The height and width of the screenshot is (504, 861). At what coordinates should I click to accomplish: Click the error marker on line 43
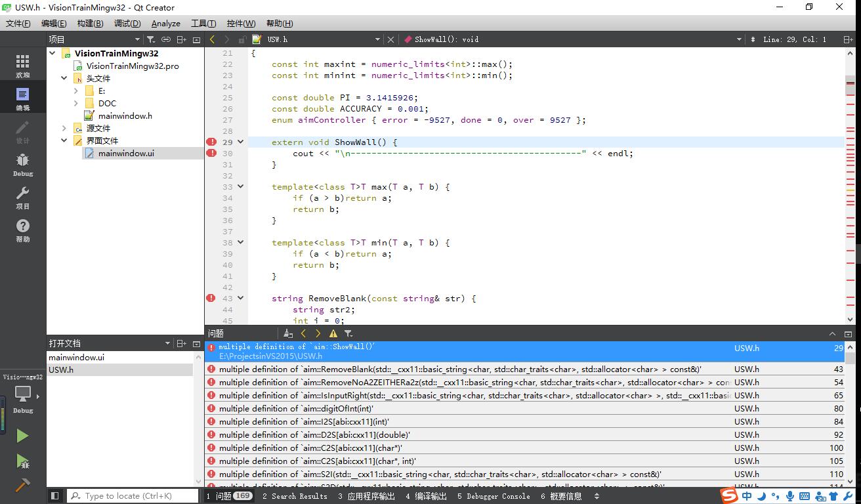(x=211, y=298)
